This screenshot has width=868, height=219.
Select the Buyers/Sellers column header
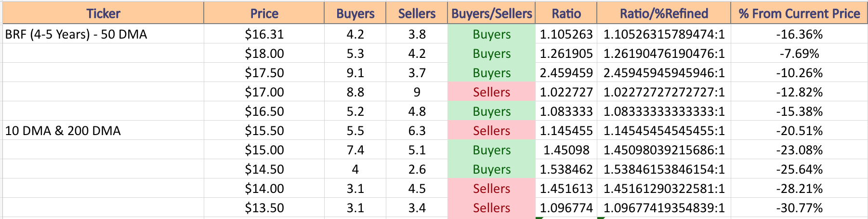click(x=491, y=13)
